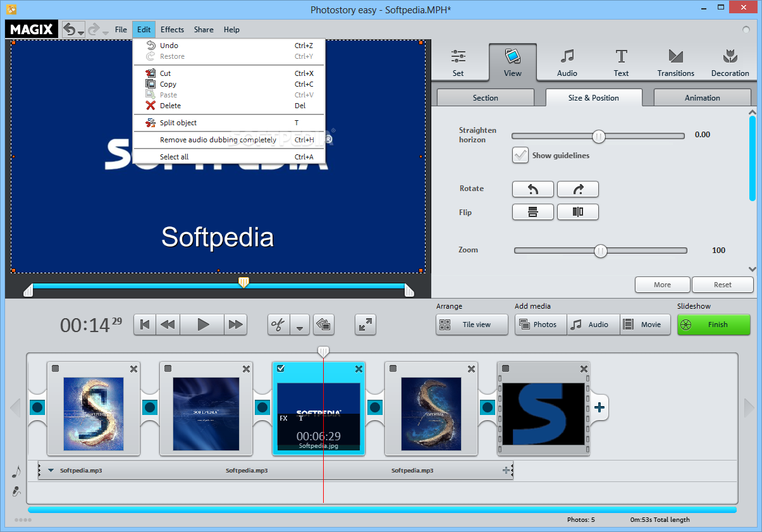The height and width of the screenshot is (532, 762).
Task: Open transition between aurora photo and Softpedia.jpg
Action: (x=262, y=407)
